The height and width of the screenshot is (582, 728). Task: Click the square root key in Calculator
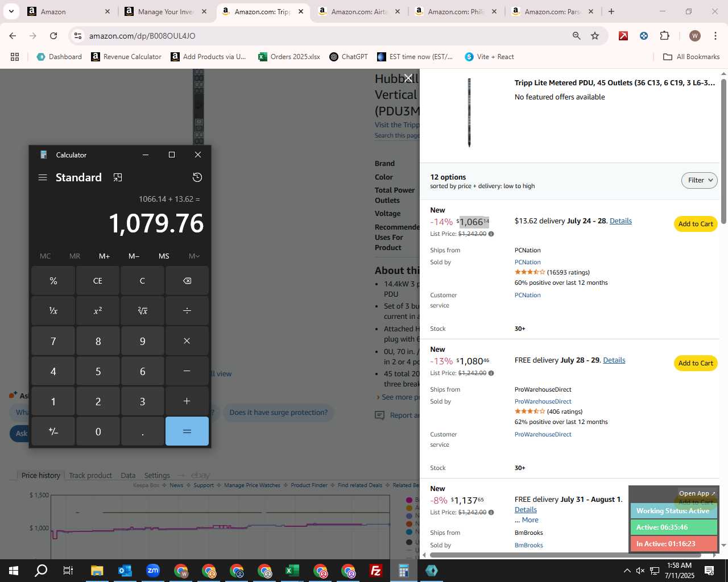[x=143, y=311]
